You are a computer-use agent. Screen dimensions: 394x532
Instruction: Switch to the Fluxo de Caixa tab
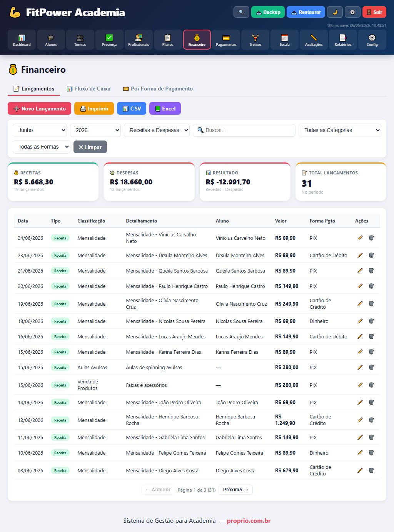click(88, 89)
